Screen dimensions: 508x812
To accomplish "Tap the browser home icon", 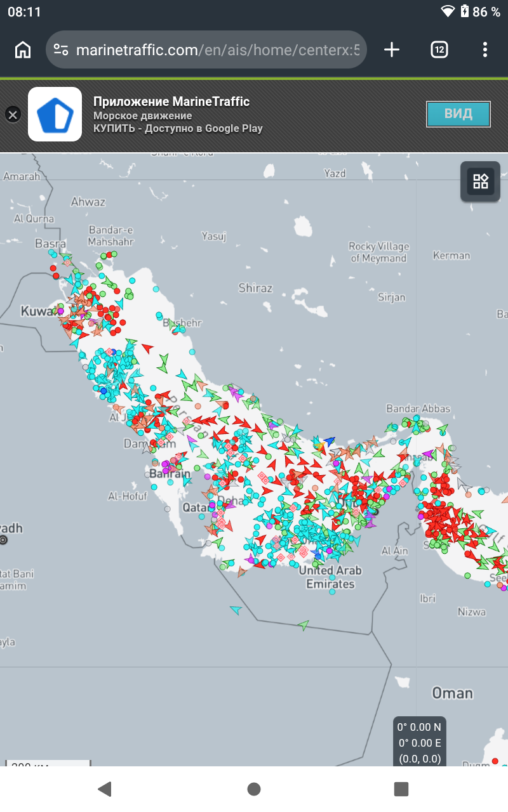I will coord(23,49).
